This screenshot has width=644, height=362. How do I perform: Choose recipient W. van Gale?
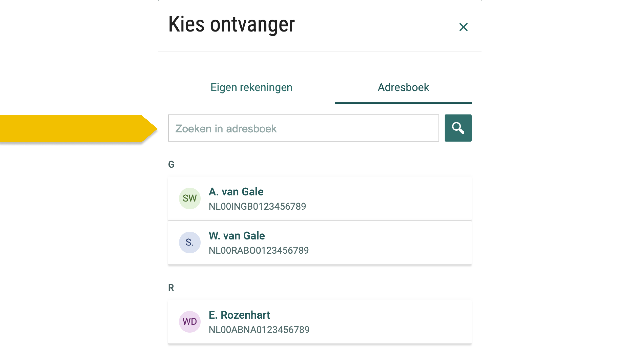point(237,236)
